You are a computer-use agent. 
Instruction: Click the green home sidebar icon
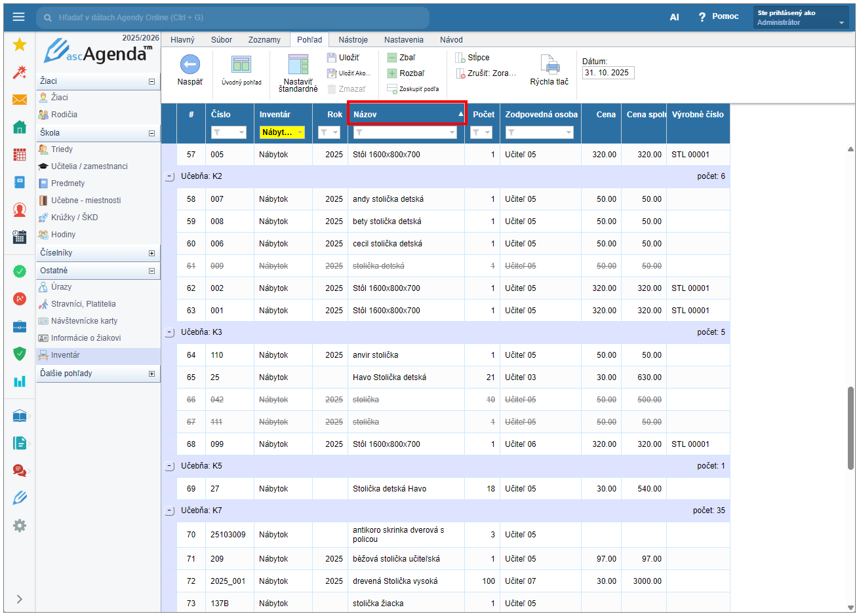click(20, 127)
